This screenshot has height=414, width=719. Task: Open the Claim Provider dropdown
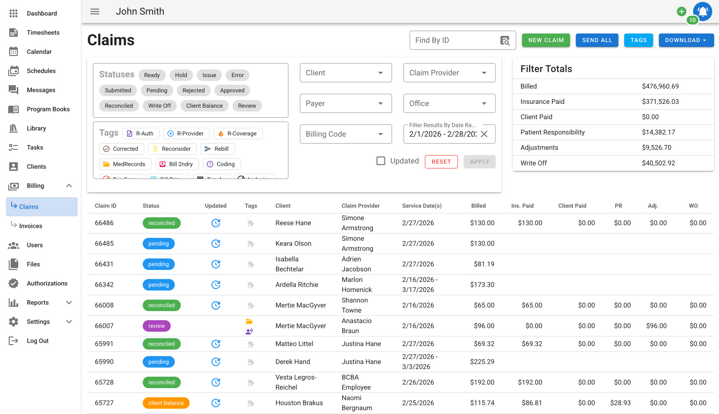point(449,73)
